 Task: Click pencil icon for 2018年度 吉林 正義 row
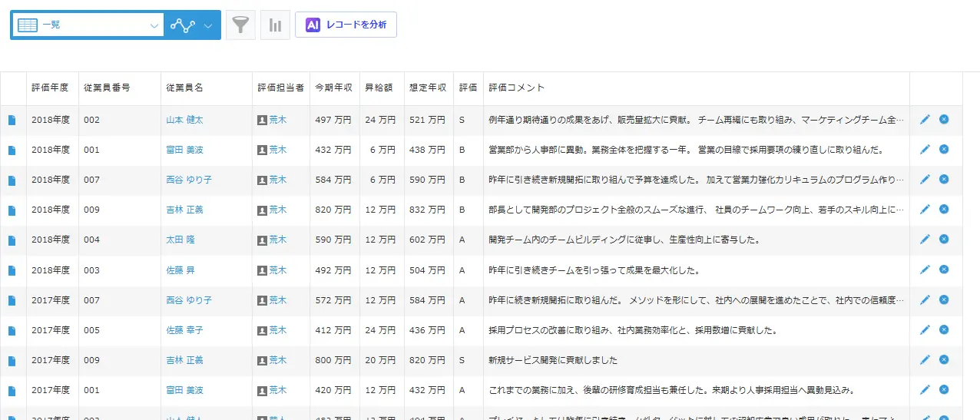925,209
